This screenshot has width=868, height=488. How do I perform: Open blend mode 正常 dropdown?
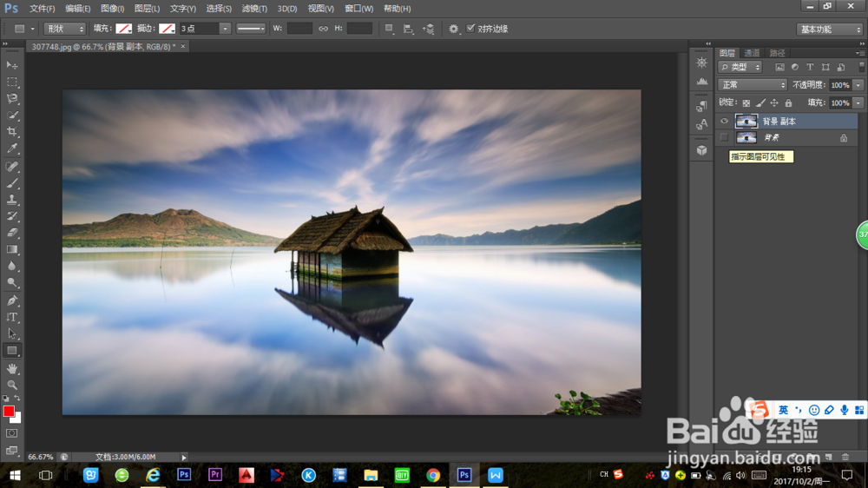(x=753, y=85)
